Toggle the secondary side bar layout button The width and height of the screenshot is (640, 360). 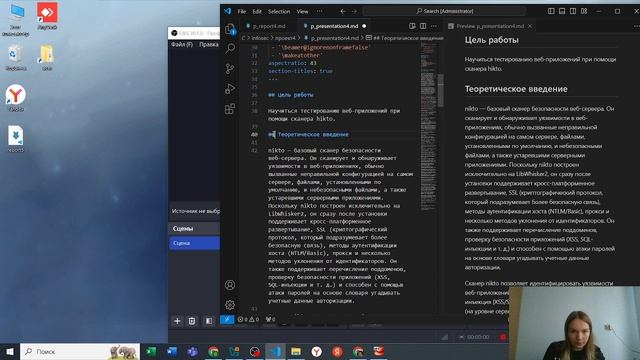click(573, 11)
